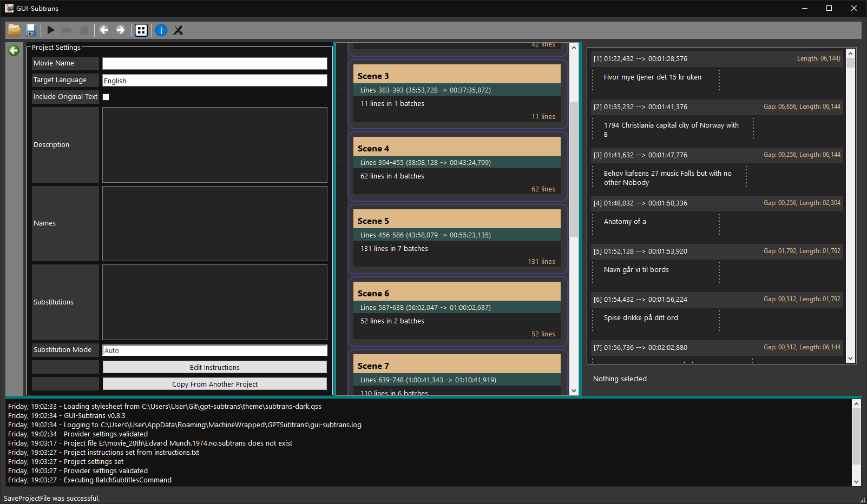Save the project using the floppy disk icon

31,30
